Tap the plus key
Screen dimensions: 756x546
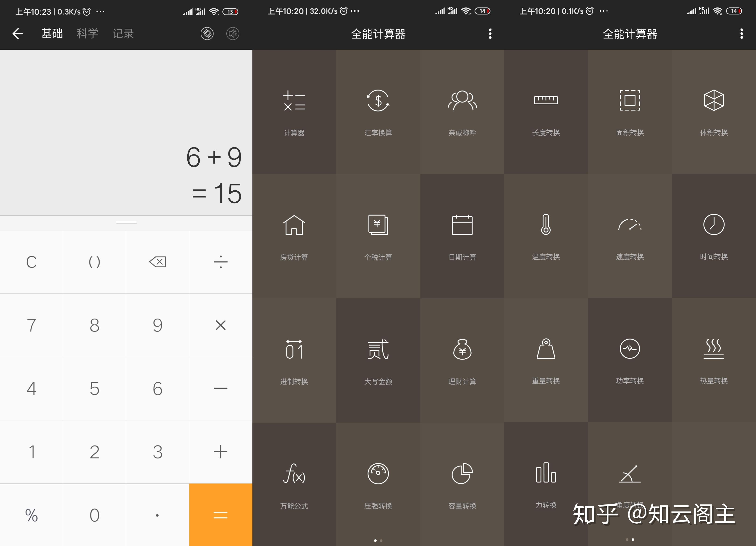click(221, 452)
